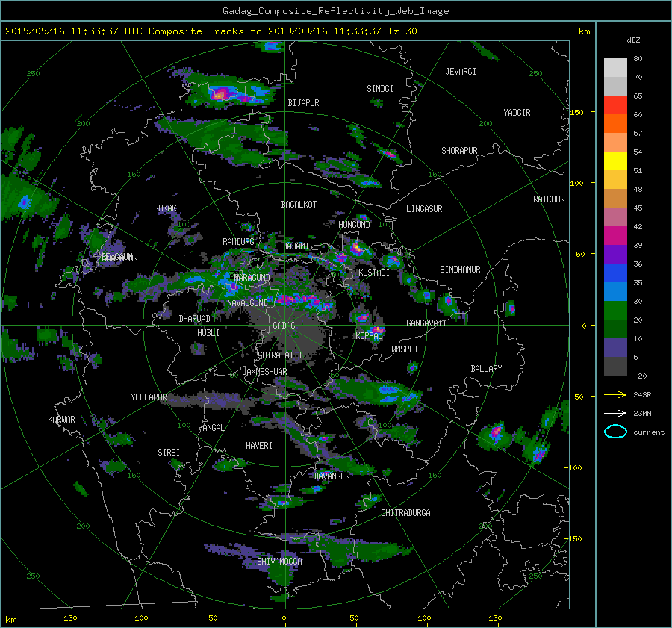This screenshot has width=672, height=628.
Task: Click the HUBLI city label
Action: pos(208,333)
